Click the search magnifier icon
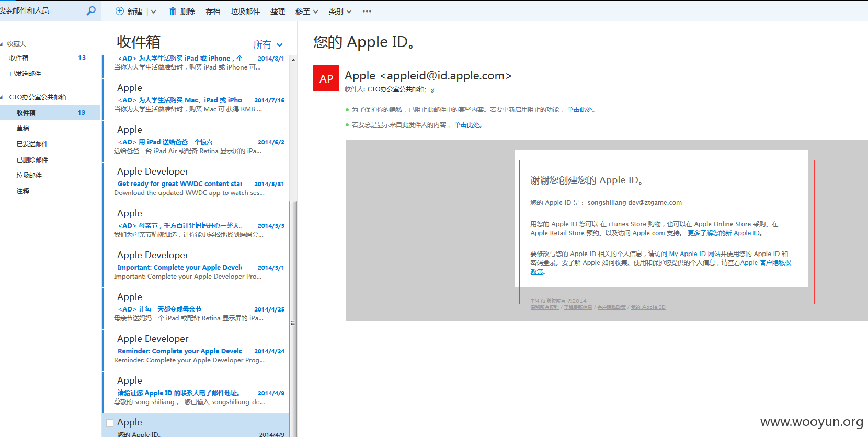Viewport: 868px width, 437px height. [x=91, y=10]
